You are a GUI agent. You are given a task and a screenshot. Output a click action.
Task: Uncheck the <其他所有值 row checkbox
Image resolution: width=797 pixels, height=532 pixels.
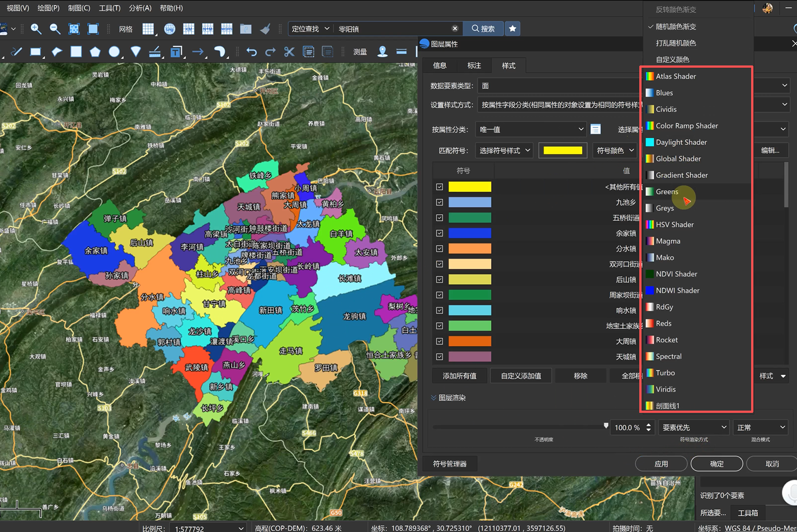click(x=440, y=187)
